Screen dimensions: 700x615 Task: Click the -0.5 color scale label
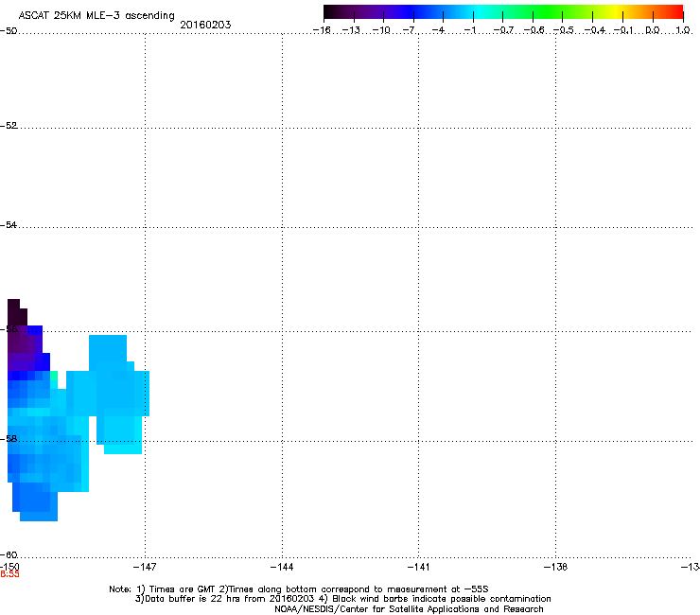coord(564,30)
